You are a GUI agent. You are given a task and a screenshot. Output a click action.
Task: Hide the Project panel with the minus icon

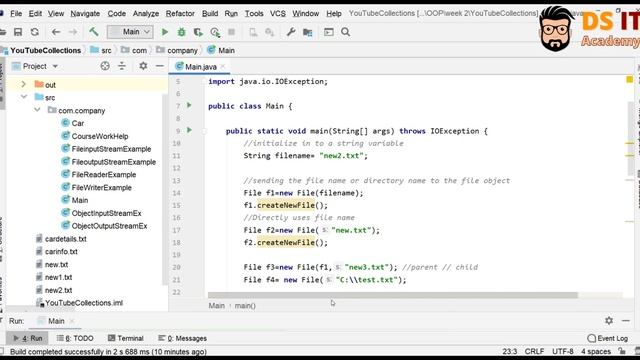pyautogui.click(x=160, y=66)
